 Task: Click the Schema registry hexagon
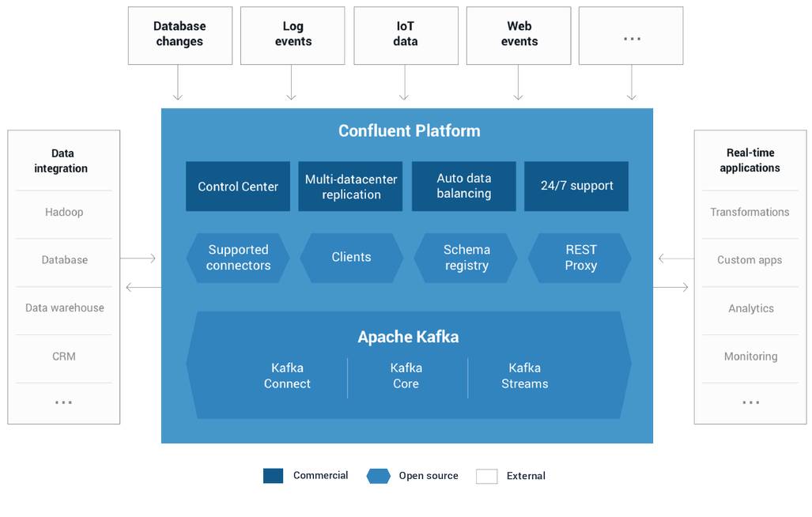(x=466, y=258)
